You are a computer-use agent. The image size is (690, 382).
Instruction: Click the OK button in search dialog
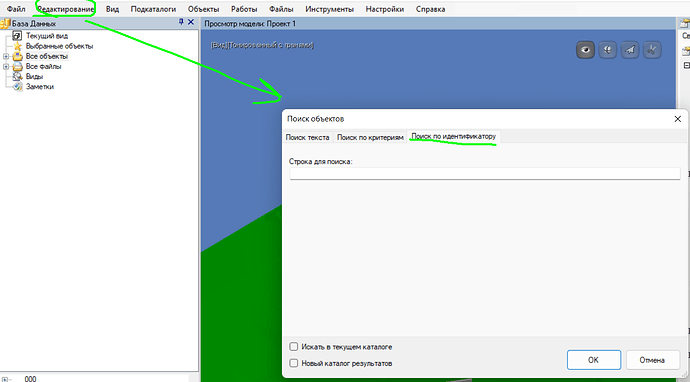pyautogui.click(x=594, y=360)
